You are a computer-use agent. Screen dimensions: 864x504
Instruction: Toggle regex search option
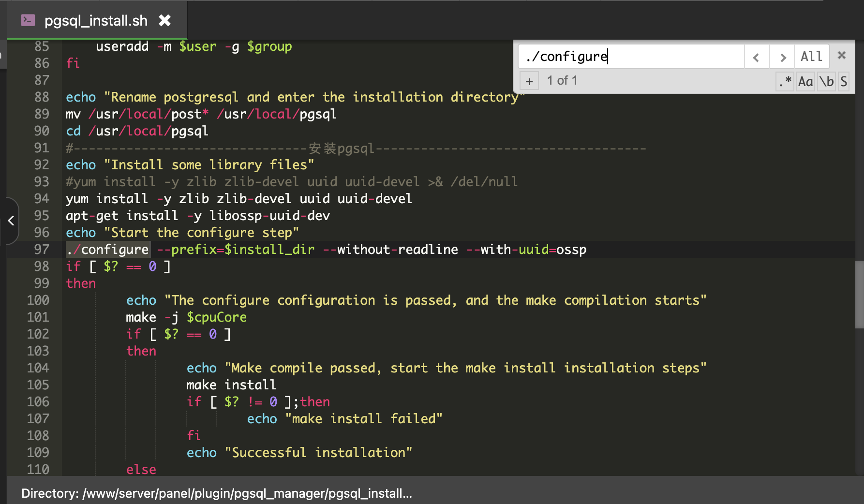pyautogui.click(x=785, y=81)
